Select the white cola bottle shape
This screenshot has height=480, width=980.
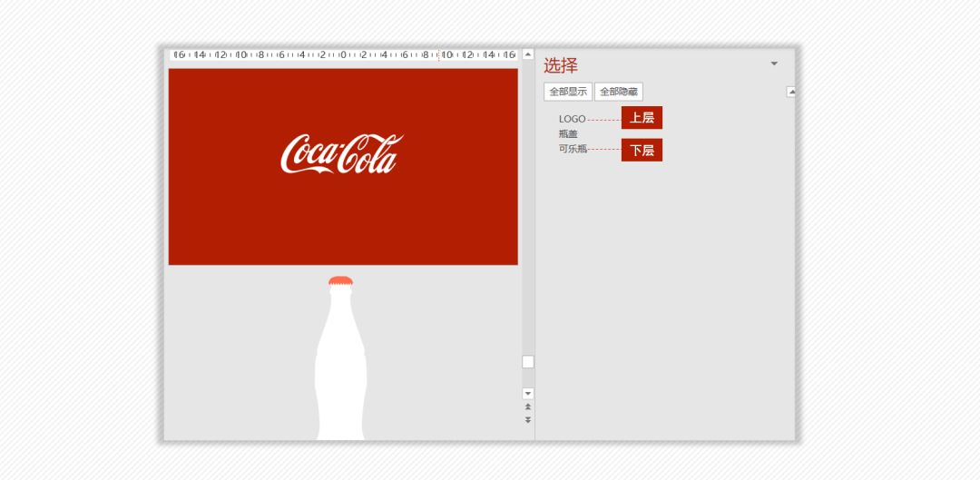(340, 363)
